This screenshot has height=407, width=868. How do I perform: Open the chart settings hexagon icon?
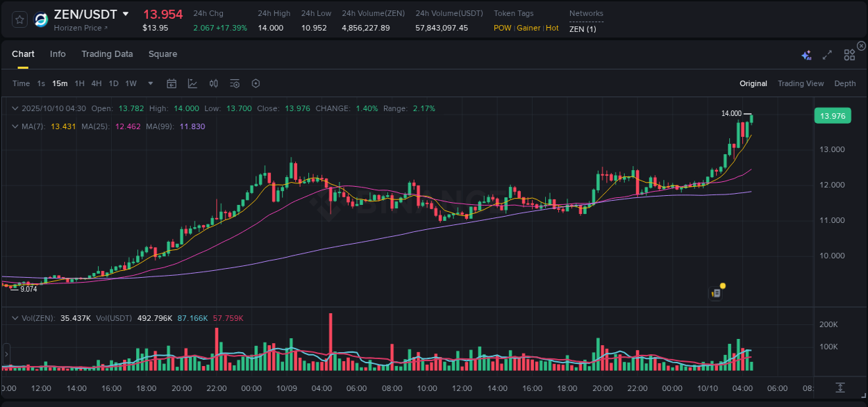click(x=256, y=83)
